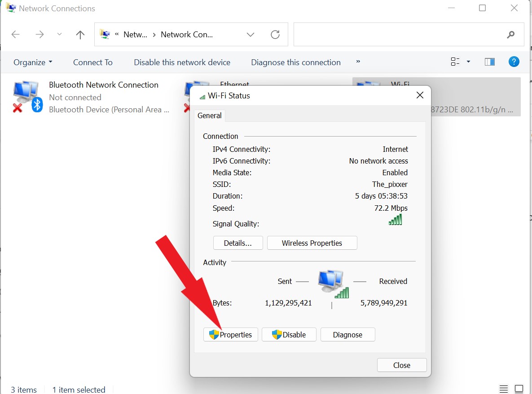Navigate up one folder level
The image size is (532, 394).
click(80, 34)
